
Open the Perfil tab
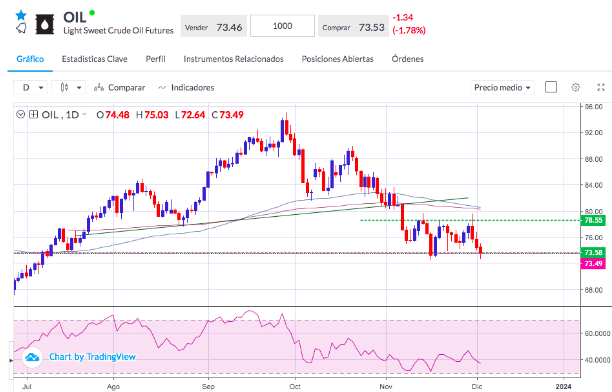point(155,59)
